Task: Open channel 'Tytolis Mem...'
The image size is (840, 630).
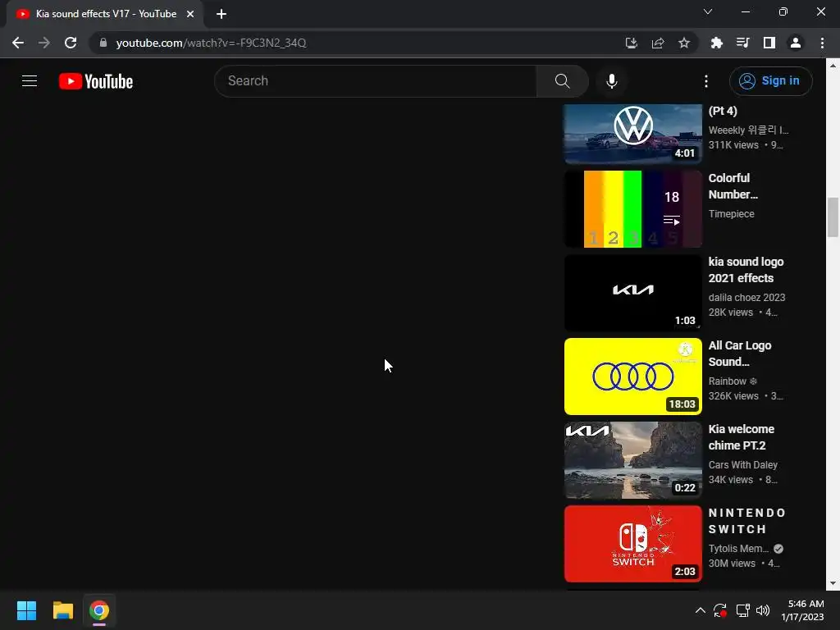Action: (739, 548)
